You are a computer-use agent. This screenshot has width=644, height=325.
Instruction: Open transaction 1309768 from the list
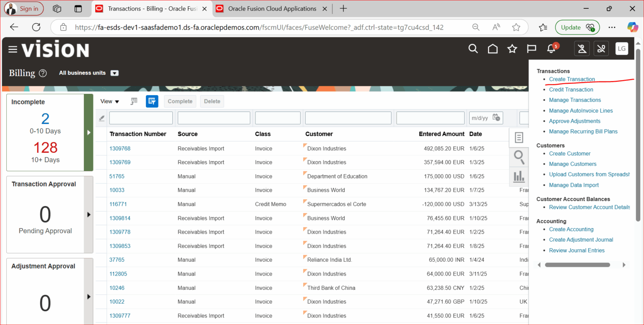pyautogui.click(x=120, y=148)
